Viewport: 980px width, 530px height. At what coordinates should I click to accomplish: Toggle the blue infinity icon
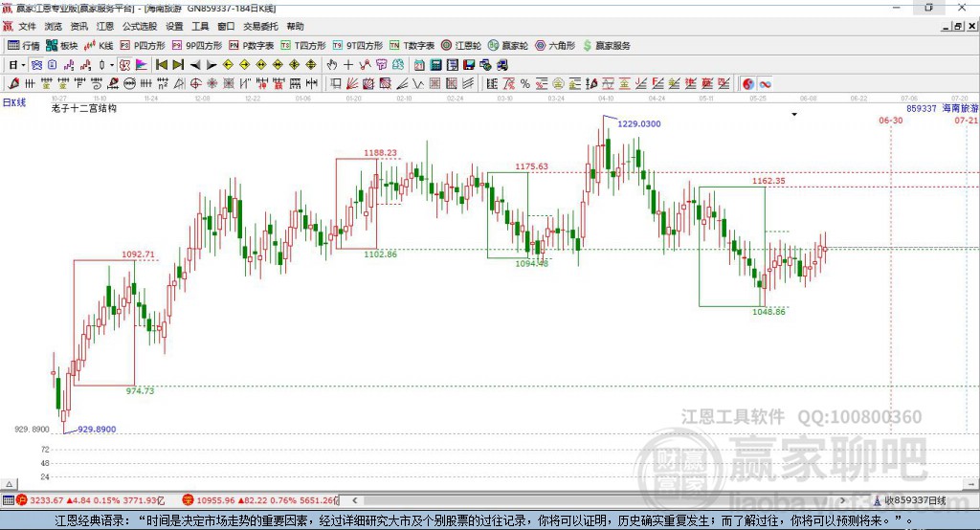click(x=765, y=84)
